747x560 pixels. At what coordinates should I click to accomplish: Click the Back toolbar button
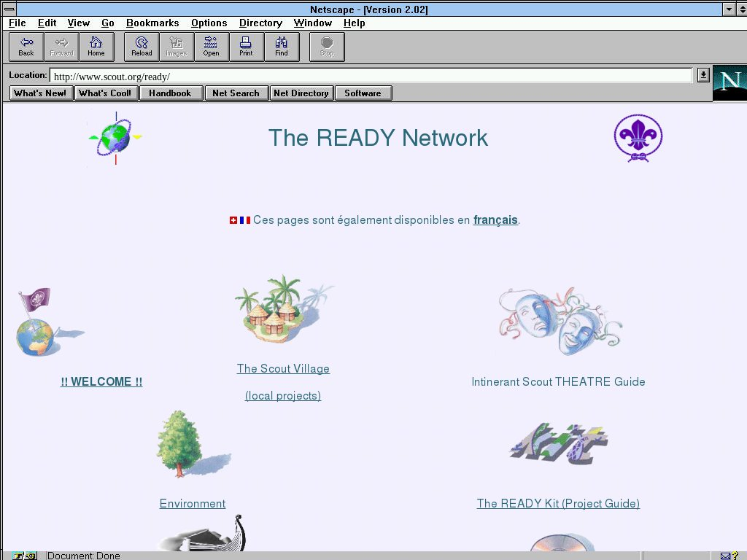pos(26,47)
